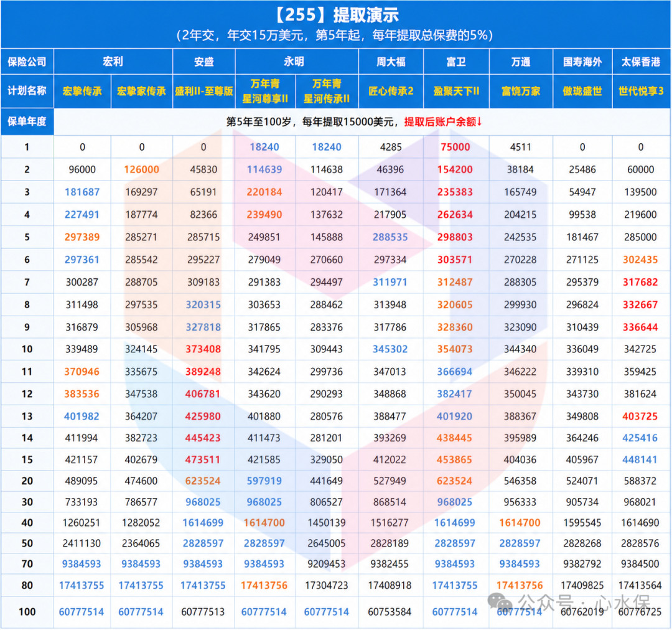The height and width of the screenshot is (630, 672).
Task: Click the plan name 盛利II-至尊版
Action: click(x=203, y=91)
